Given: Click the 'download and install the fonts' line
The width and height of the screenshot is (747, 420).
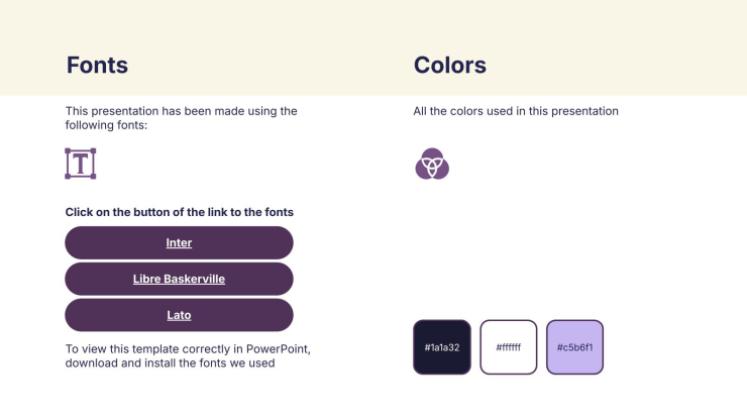Looking at the screenshot, I should [x=170, y=363].
